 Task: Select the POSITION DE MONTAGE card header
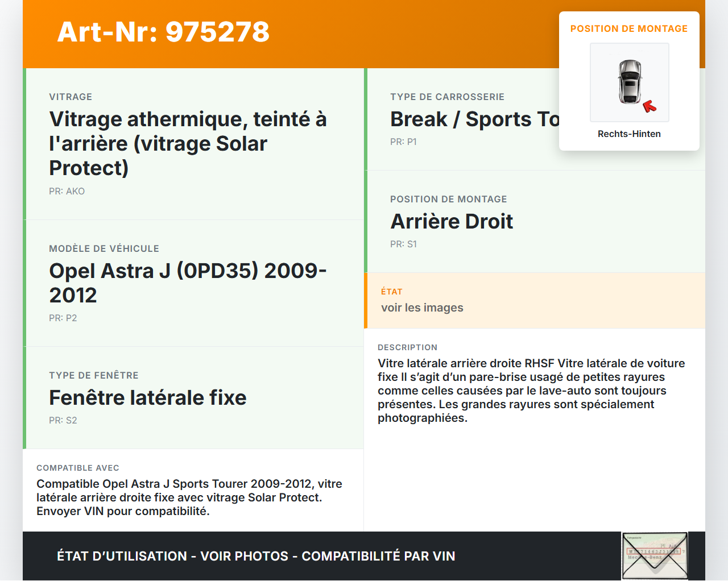(629, 28)
